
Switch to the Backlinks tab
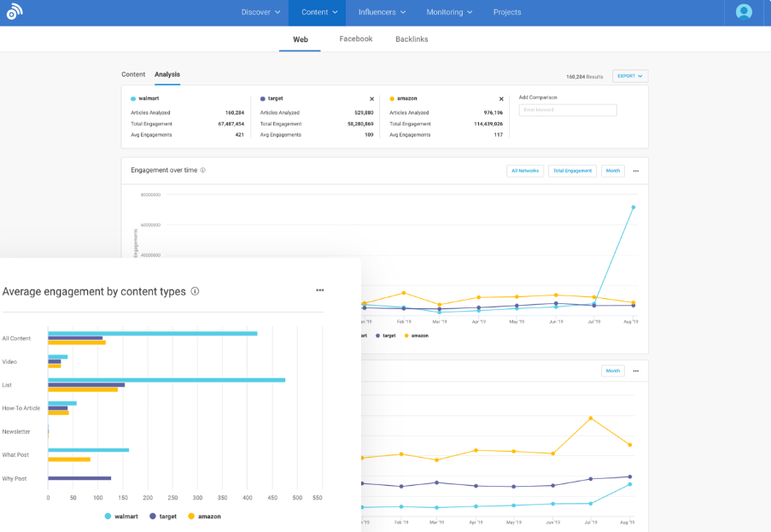click(x=412, y=39)
